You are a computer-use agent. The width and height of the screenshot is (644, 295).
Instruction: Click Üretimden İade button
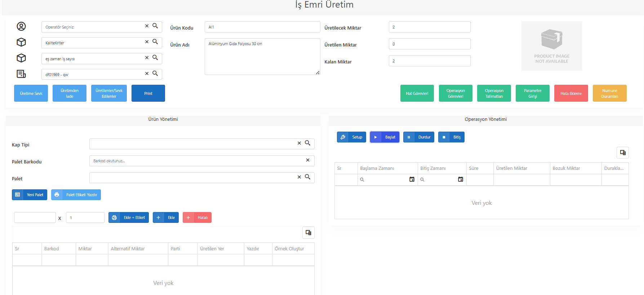tap(70, 93)
